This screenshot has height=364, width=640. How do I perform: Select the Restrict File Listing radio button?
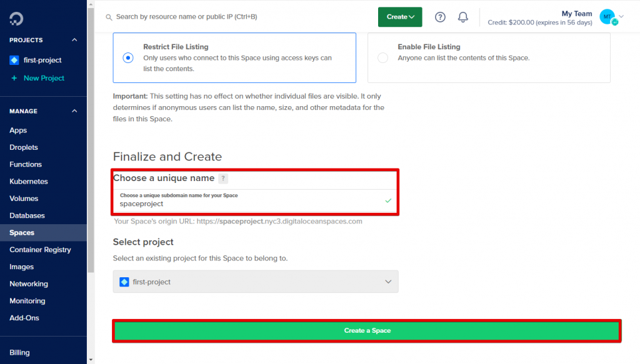coord(127,57)
